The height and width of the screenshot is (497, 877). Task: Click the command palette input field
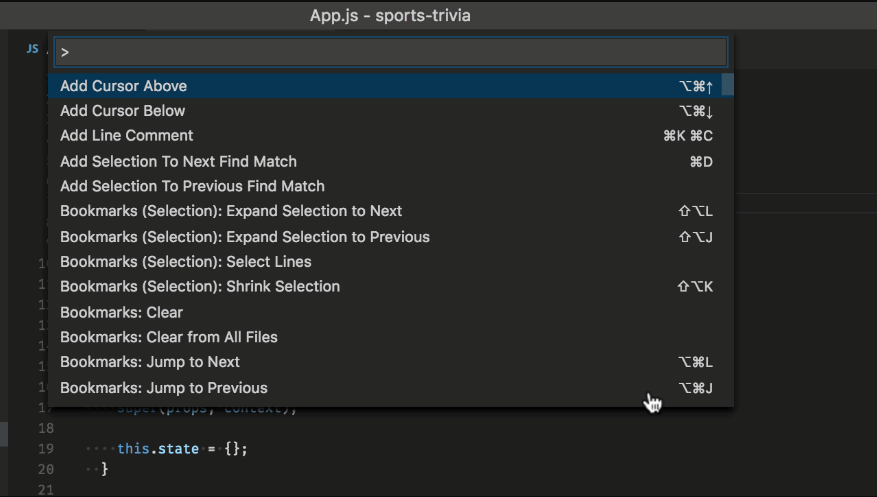pos(391,52)
